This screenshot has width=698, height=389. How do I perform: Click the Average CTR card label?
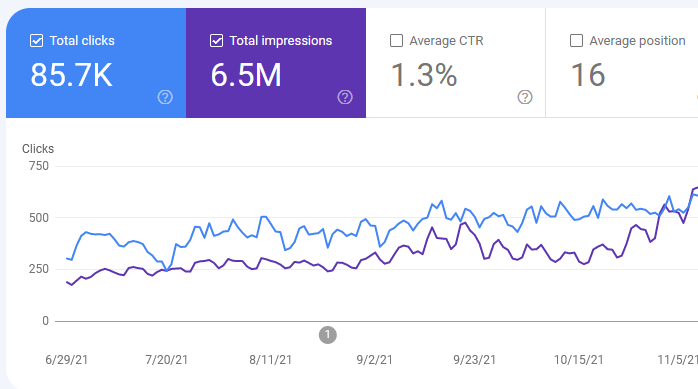pos(446,41)
